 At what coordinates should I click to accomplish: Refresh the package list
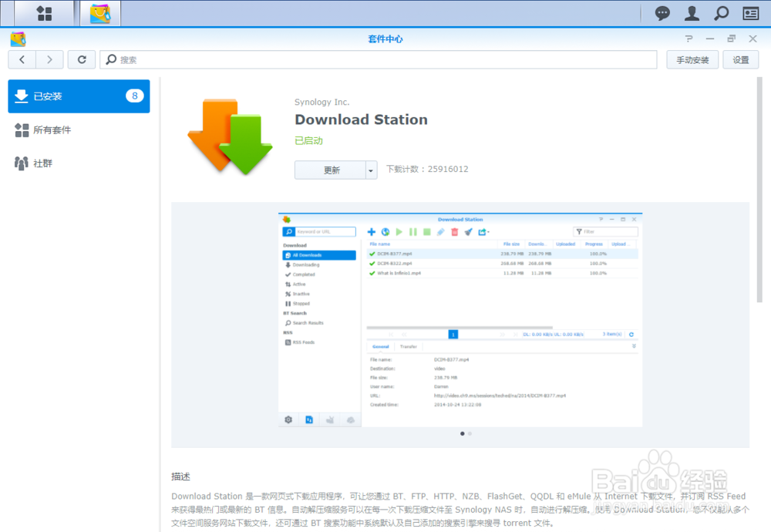click(x=82, y=59)
